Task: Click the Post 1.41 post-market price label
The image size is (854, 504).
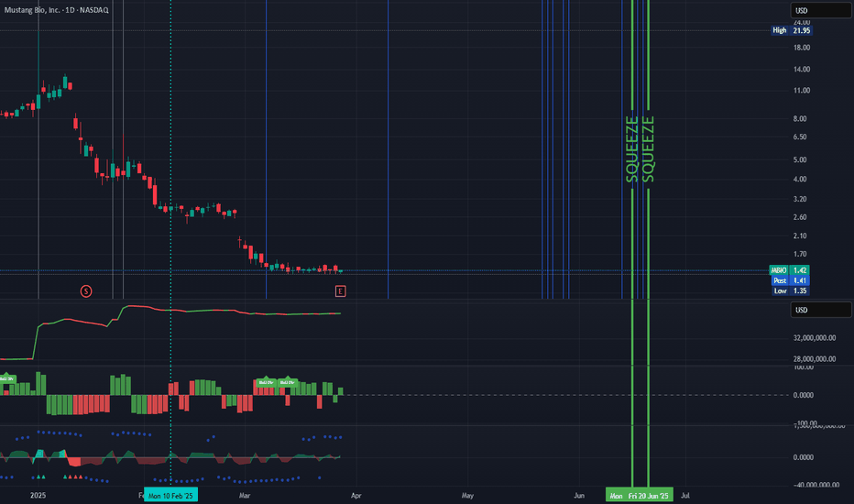Action: pos(790,280)
